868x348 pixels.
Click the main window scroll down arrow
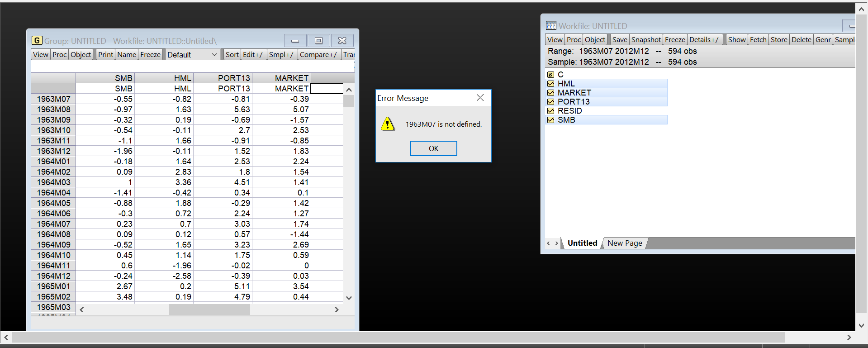861,325
